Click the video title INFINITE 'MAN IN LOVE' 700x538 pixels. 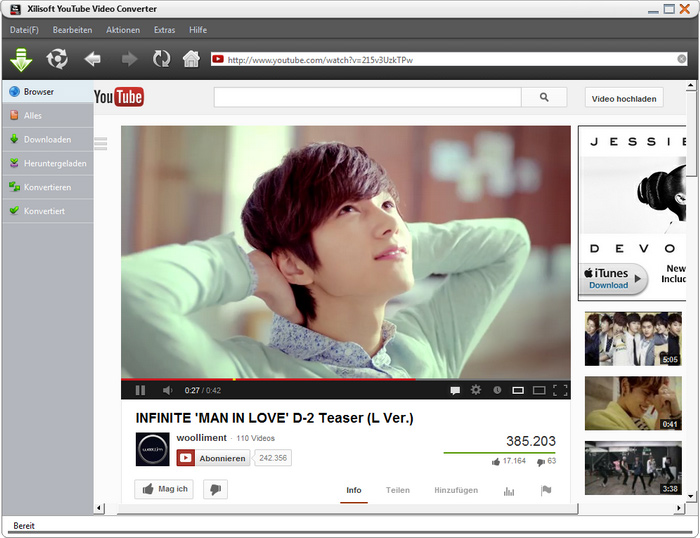click(275, 418)
